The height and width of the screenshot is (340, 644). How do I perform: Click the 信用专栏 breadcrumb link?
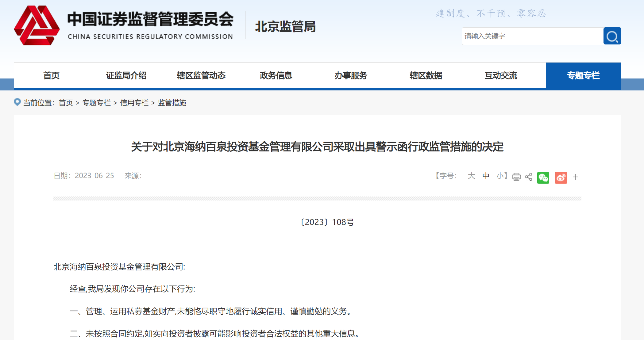(x=134, y=103)
